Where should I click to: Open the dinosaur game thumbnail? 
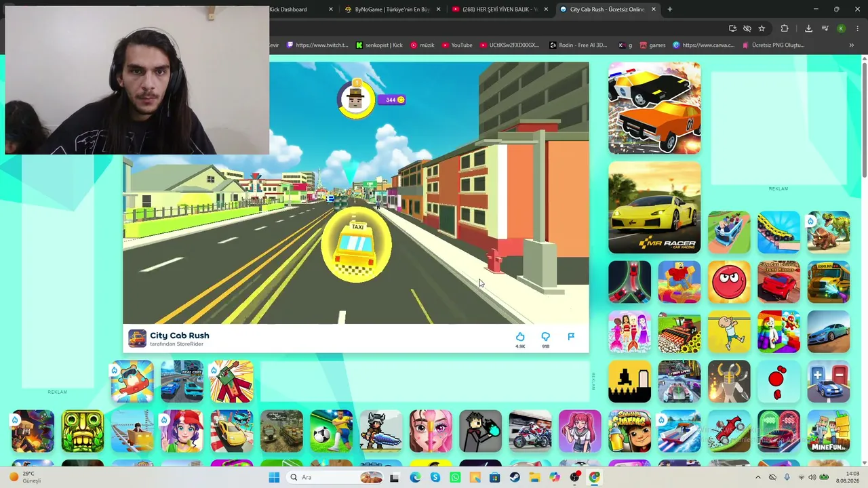point(829,232)
